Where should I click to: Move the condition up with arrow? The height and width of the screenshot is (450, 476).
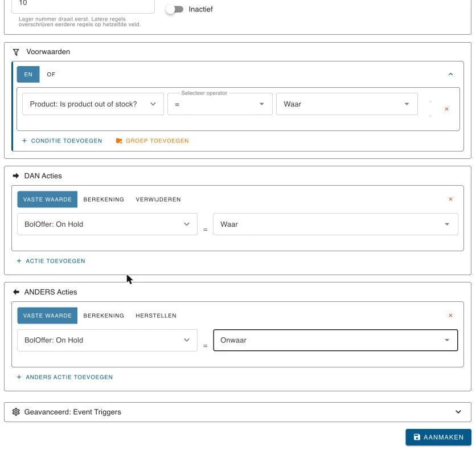[430, 102]
